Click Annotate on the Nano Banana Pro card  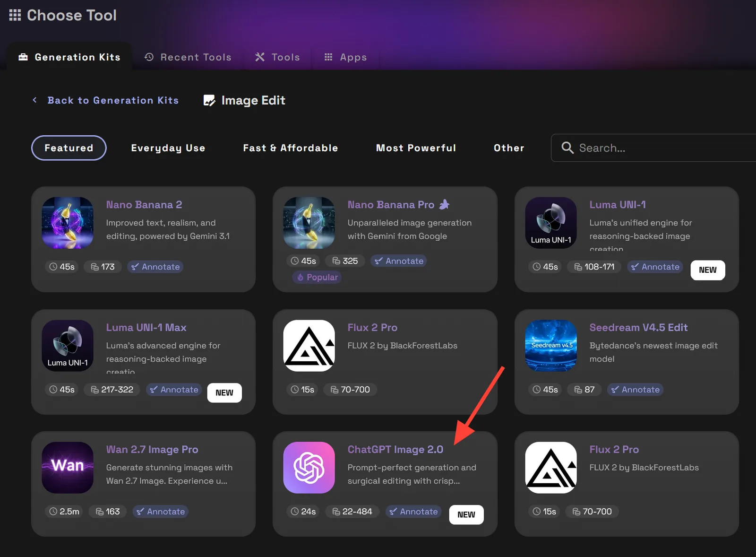point(399,261)
